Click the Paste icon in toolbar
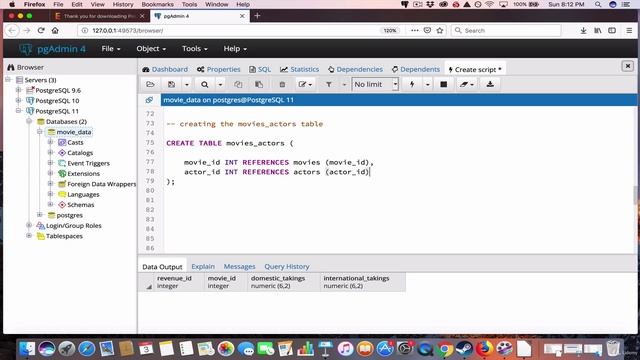 259,84
